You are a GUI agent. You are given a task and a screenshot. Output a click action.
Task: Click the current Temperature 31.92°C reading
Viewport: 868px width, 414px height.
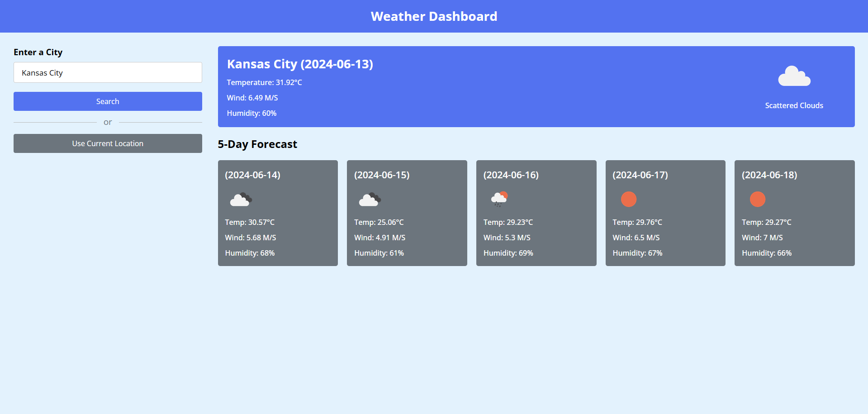(x=264, y=82)
